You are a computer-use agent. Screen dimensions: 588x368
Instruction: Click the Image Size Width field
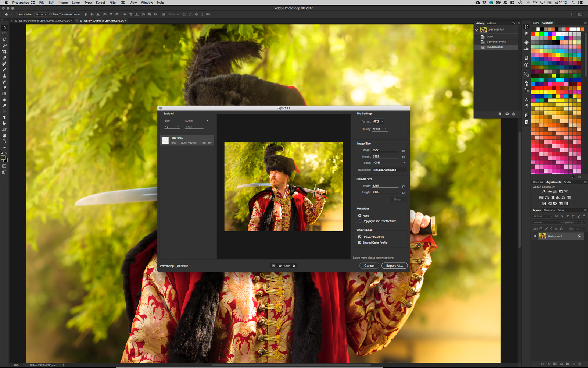385,150
